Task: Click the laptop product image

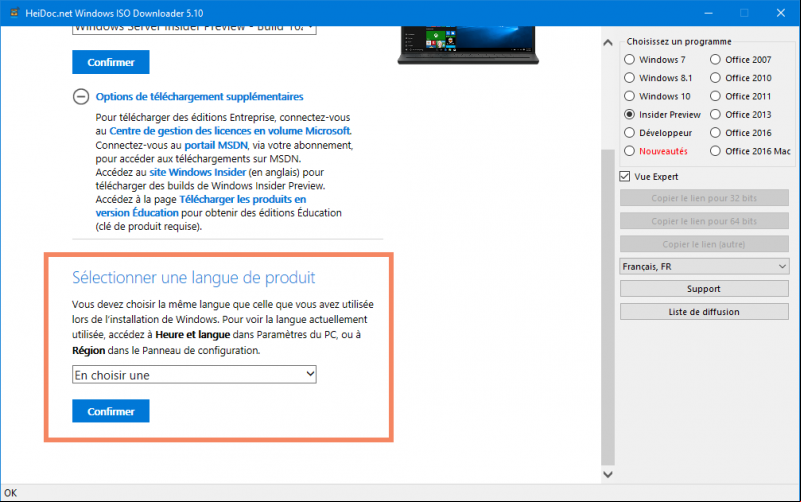Action: 468,45
